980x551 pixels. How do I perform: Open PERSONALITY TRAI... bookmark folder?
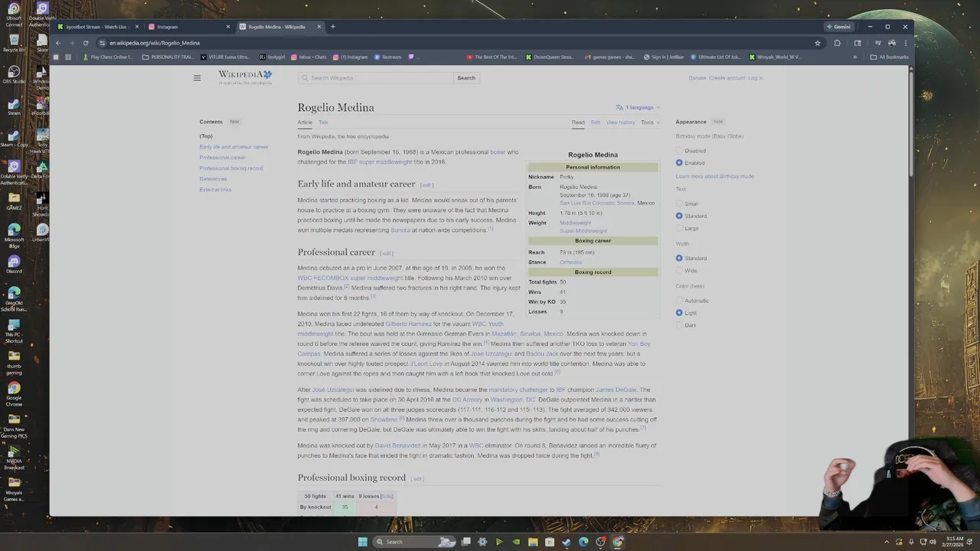[168, 57]
